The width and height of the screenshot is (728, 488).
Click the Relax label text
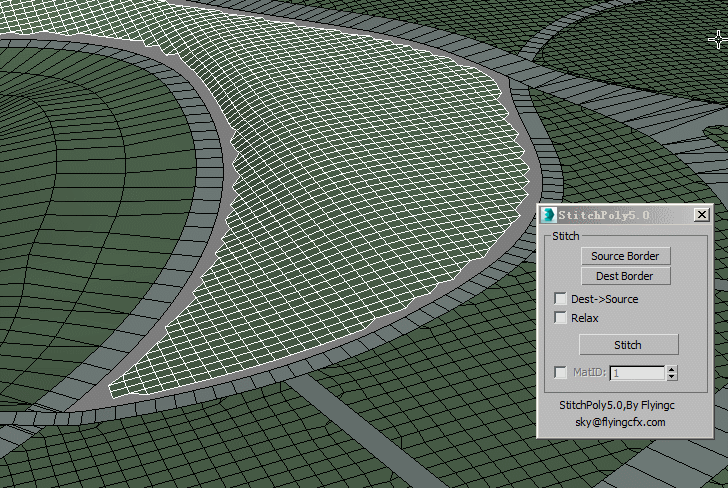click(x=585, y=318)
